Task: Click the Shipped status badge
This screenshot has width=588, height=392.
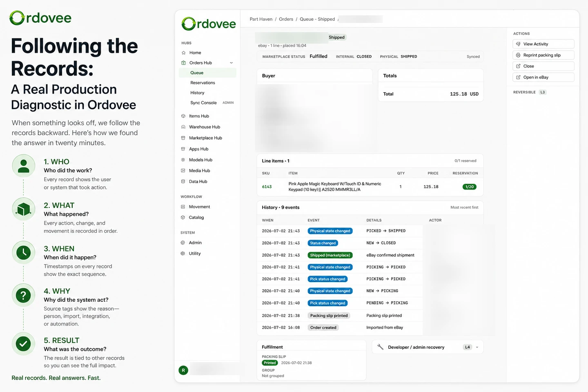Action: [x=337, y=37]
